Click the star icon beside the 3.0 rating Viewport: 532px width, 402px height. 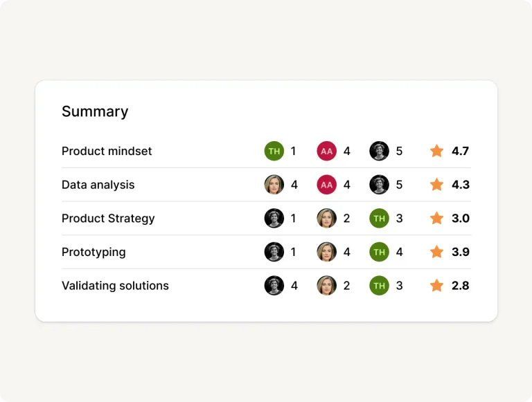click(436, 219)
